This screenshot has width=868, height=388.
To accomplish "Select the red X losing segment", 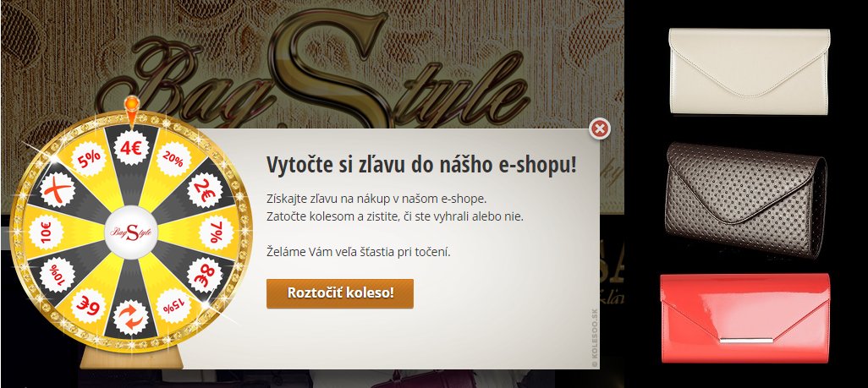I will pyautogui.click(x=58, y=190).
